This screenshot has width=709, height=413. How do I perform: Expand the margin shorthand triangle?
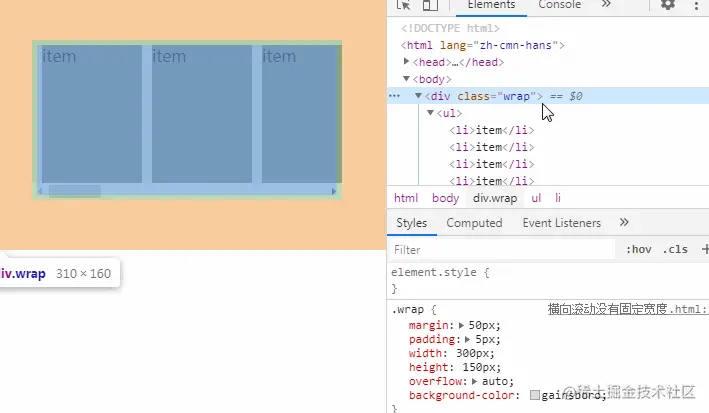(x=461, y=325)
